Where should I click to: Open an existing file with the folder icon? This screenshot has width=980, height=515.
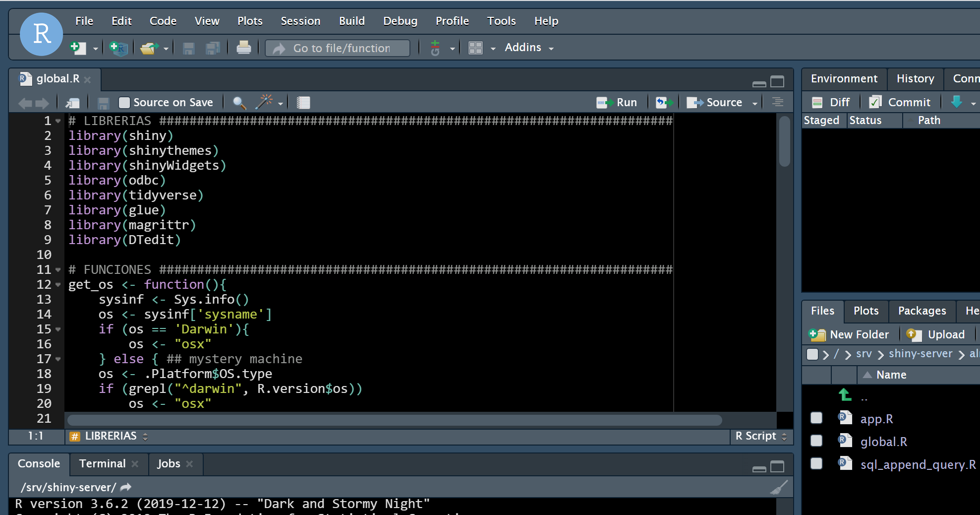click(149, 48)
